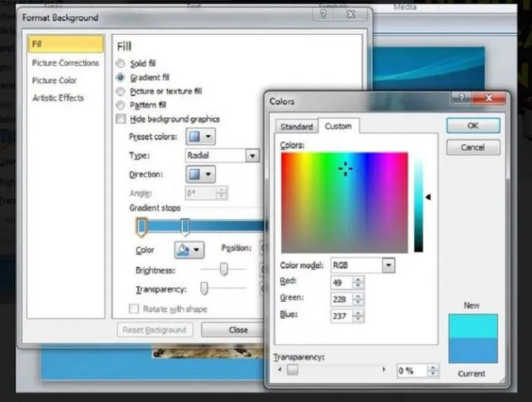Close the Colors dialog with X
Screen dimensions: 532x402
(x=488, y=98)
